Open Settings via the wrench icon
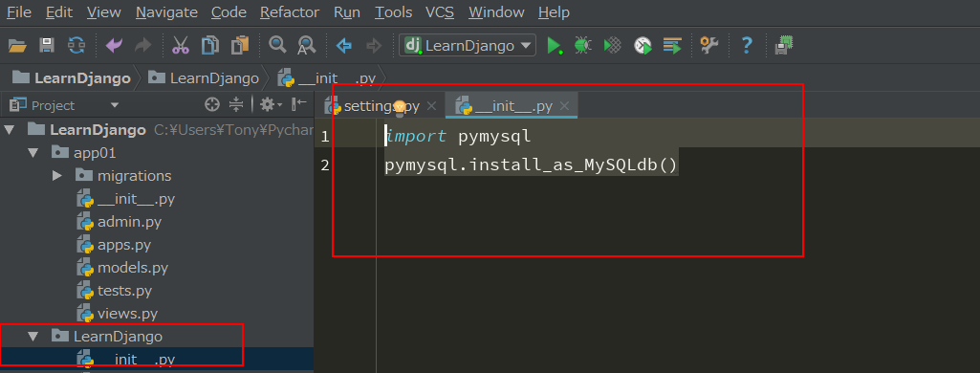This screenshot has width=980, height=373. click(709, 45)
